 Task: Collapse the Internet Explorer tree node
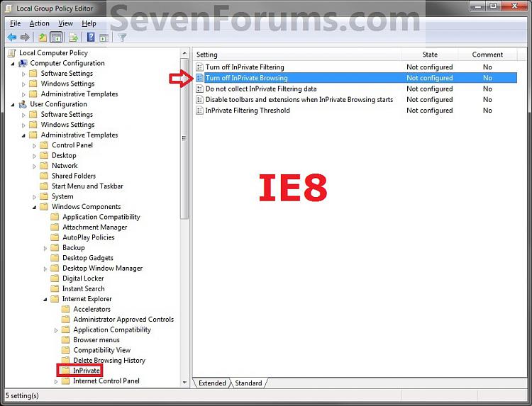[x=45, y=300]
